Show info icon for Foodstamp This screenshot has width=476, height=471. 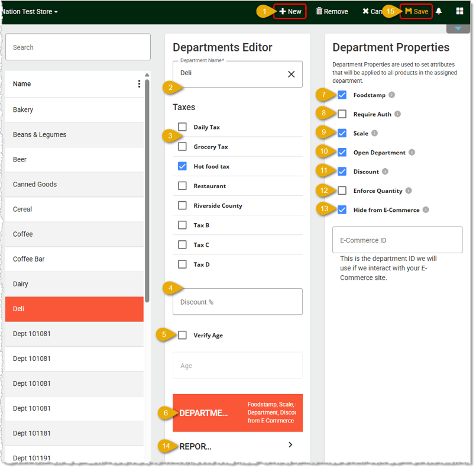click(392, 95)
